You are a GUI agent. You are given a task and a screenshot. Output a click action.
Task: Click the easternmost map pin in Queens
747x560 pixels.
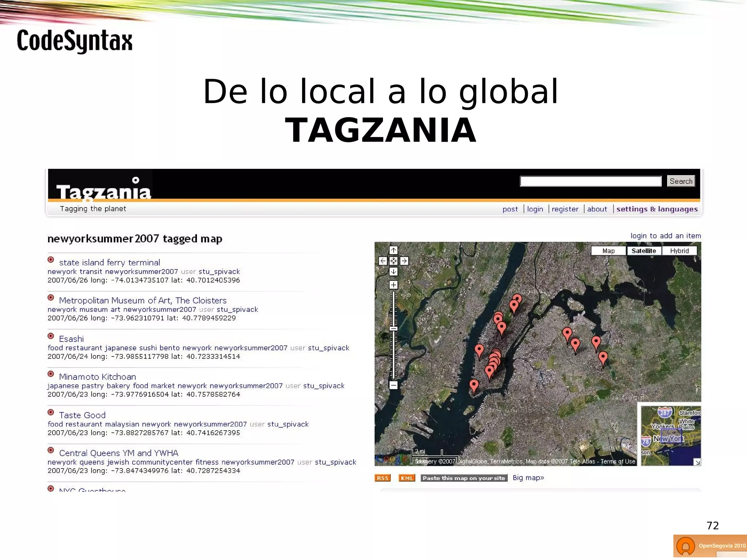603,358
